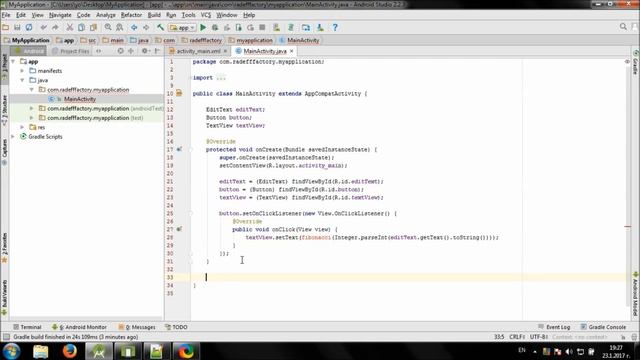Select the Project Files view tab
The width and height of the screenshot is (640, 360).
click(71, 51)
